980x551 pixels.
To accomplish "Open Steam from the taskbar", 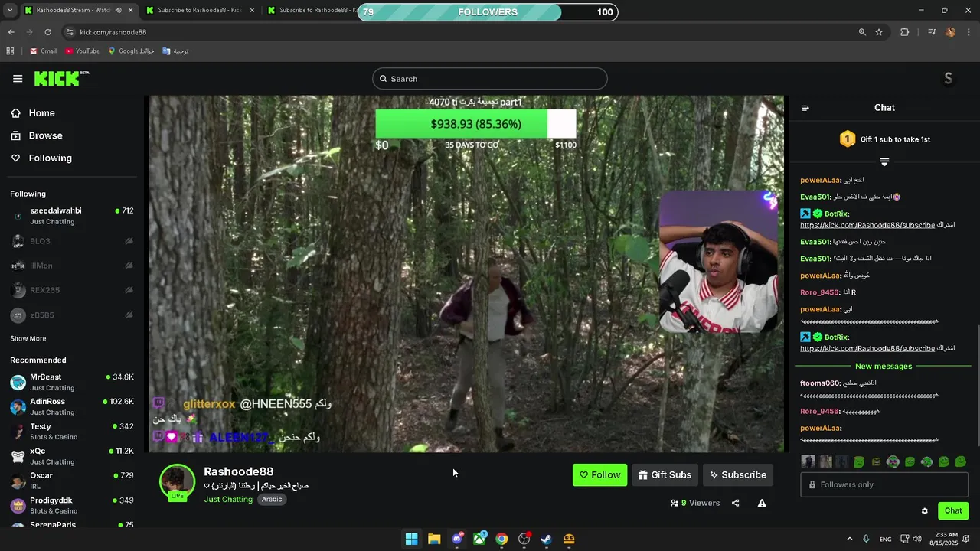I will pyautogui.click(x=546, y=539).
